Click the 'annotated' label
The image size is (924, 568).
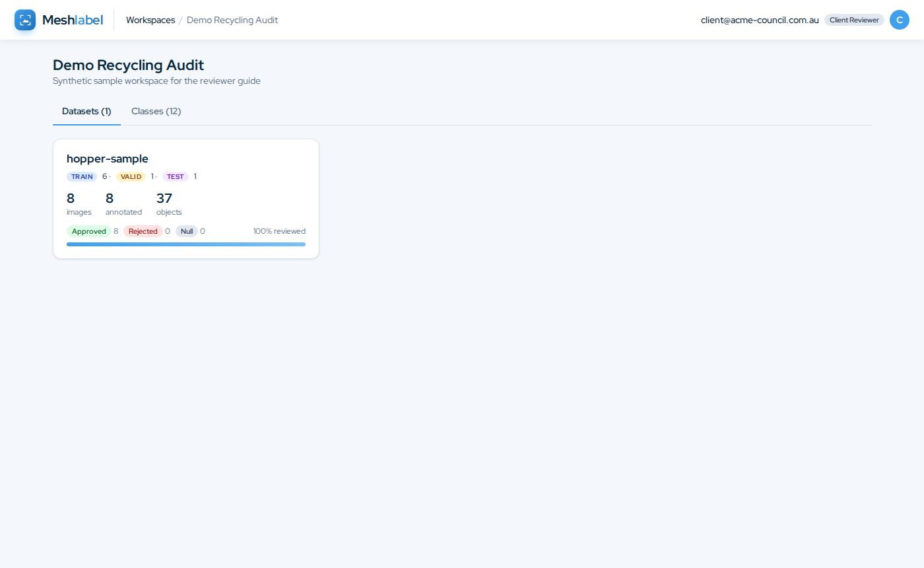pyautogui.click(x=123, y=212)
